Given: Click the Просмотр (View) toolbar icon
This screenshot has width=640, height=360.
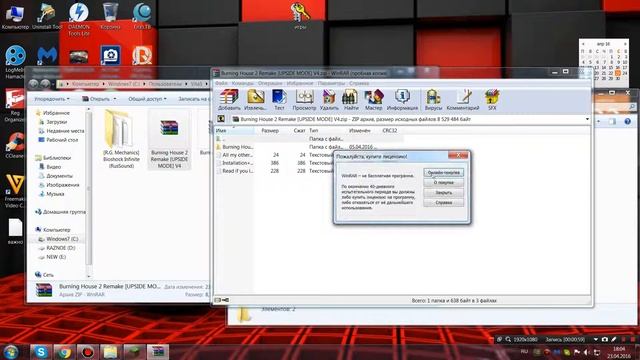Looking at the screenshot, I should [x=304, y=100].
